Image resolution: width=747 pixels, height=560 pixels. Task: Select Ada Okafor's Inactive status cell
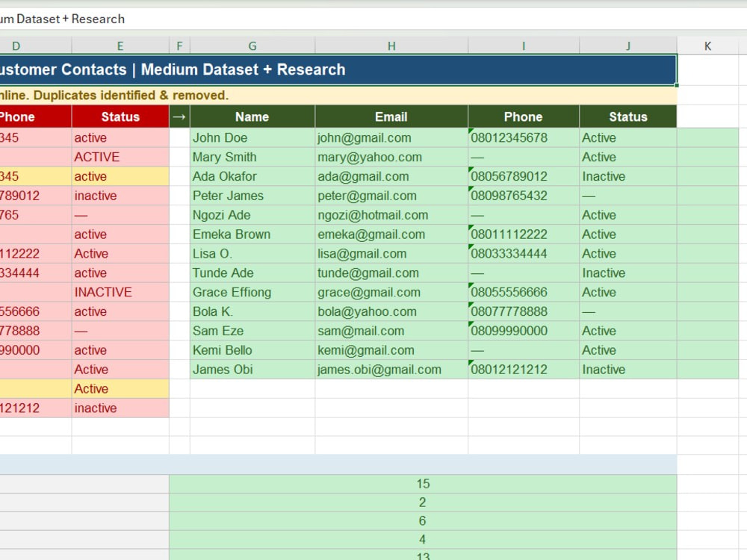pos(628,176)
